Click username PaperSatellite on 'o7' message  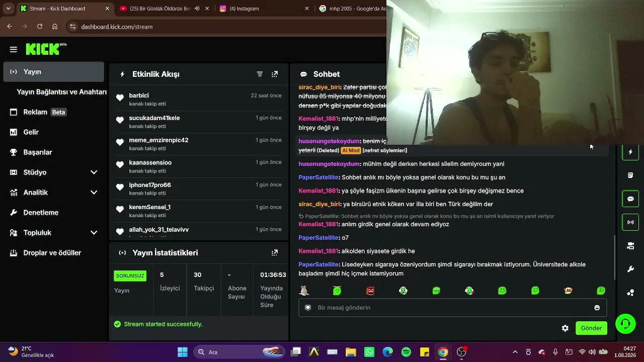click(318, 238)
